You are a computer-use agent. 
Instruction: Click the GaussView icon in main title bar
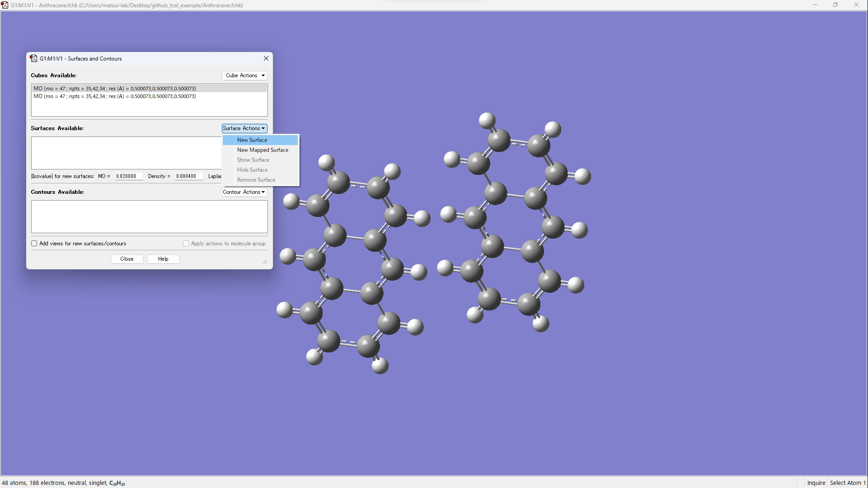(x=5, y=5)
